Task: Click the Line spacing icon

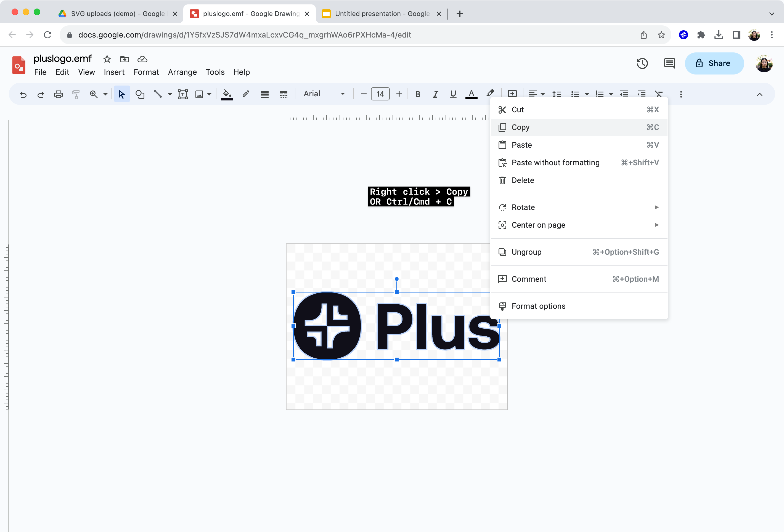Action: pyautogui.click(x=557, y=94)
